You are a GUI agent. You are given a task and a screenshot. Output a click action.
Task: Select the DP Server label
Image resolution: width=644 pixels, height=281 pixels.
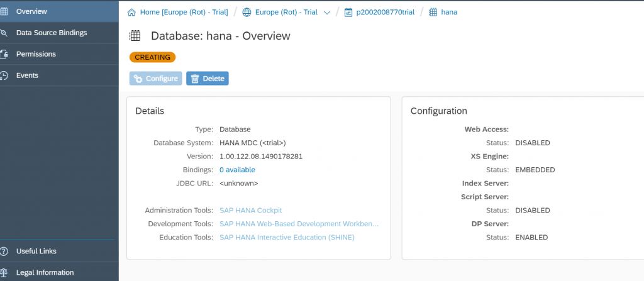[489, 224]
